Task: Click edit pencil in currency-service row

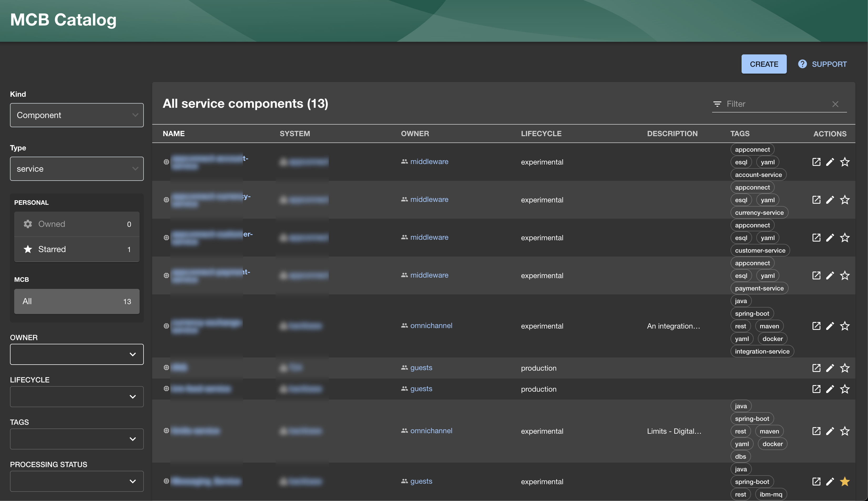Action: click(x=830, y=200)
